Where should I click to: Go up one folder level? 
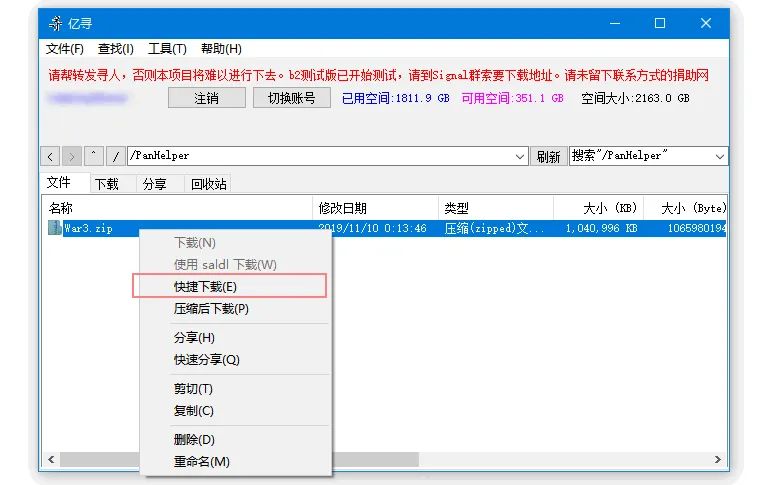pos(93,156)
